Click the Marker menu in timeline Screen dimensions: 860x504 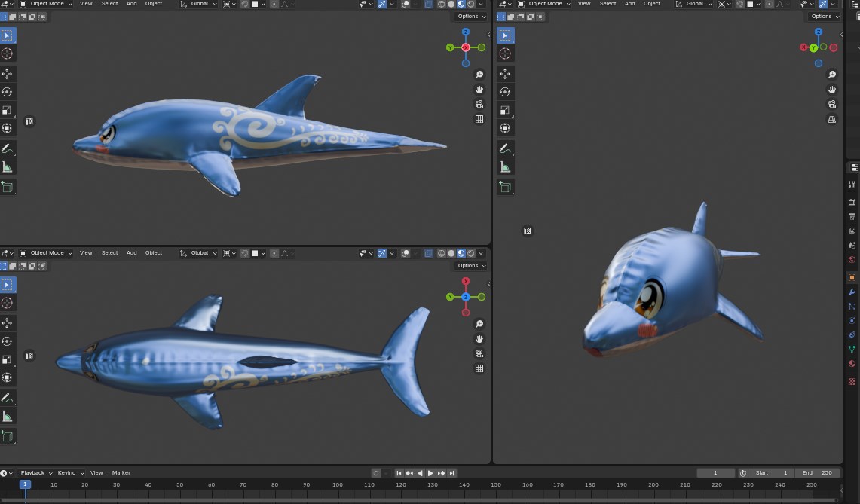121,473
